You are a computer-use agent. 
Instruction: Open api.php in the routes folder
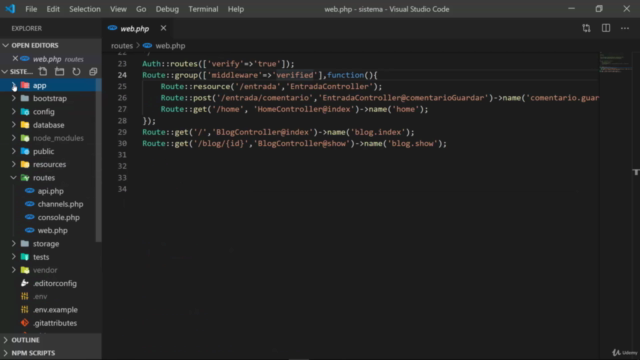(51, 191)
